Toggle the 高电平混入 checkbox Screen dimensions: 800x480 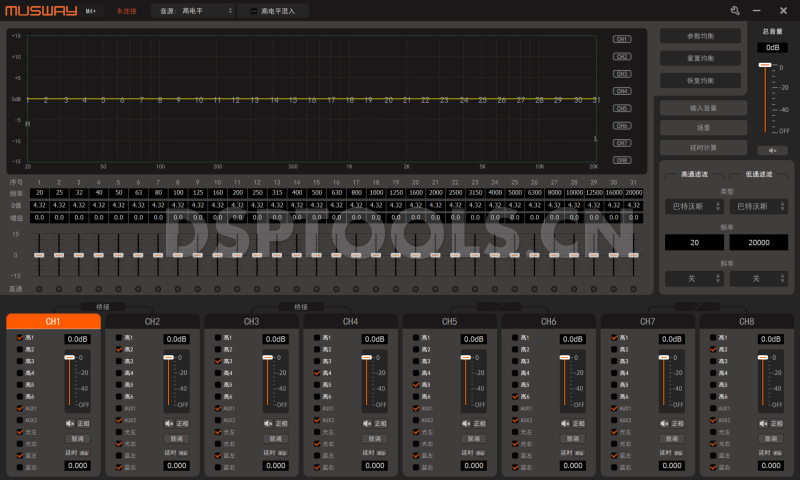(x=254, y=10)
